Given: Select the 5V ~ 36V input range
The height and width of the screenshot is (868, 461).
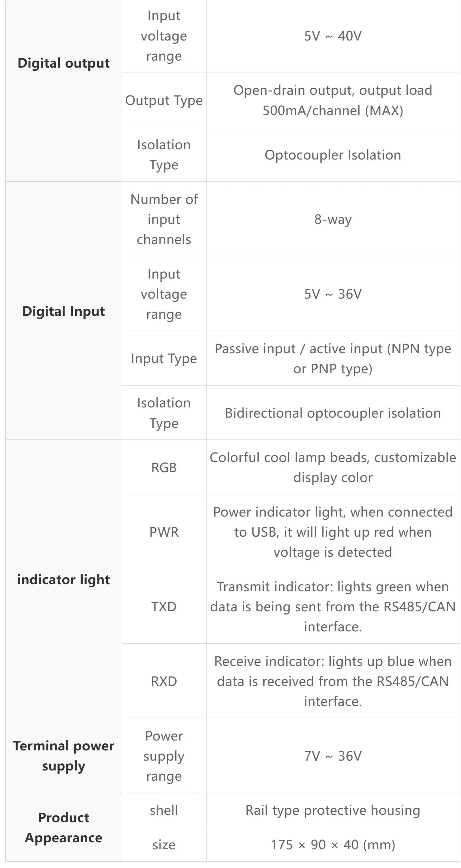Looking at the screenshot, I should (333, 294).
